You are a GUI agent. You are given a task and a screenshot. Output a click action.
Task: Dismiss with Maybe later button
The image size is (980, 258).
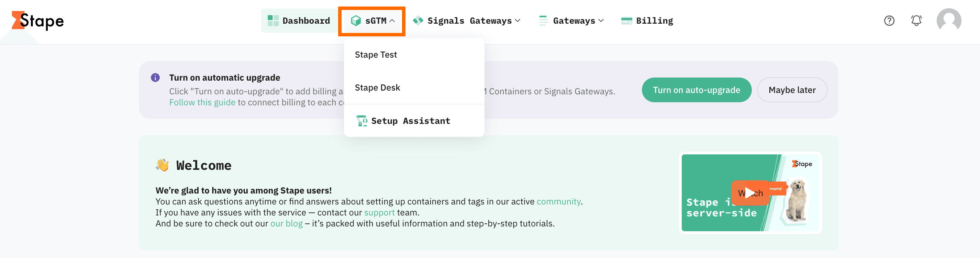click(792, 90)
